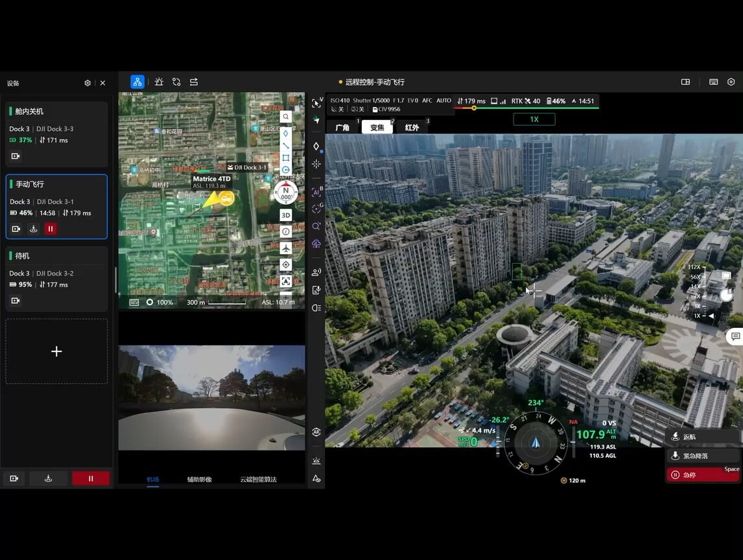Open the chat message bubble icon
The image size is (743, 560).
pos(735,336)
